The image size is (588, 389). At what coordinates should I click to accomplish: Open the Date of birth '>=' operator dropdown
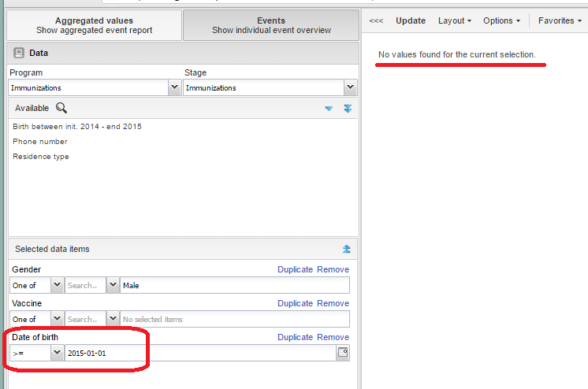[x=57, y=353]
